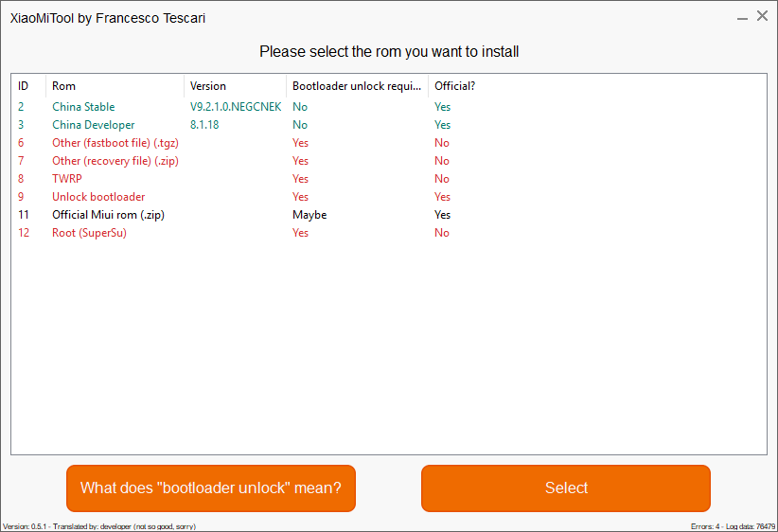Sort by the ID column header
The height and width of the screenshot is (532, 778).
(24, 86)
